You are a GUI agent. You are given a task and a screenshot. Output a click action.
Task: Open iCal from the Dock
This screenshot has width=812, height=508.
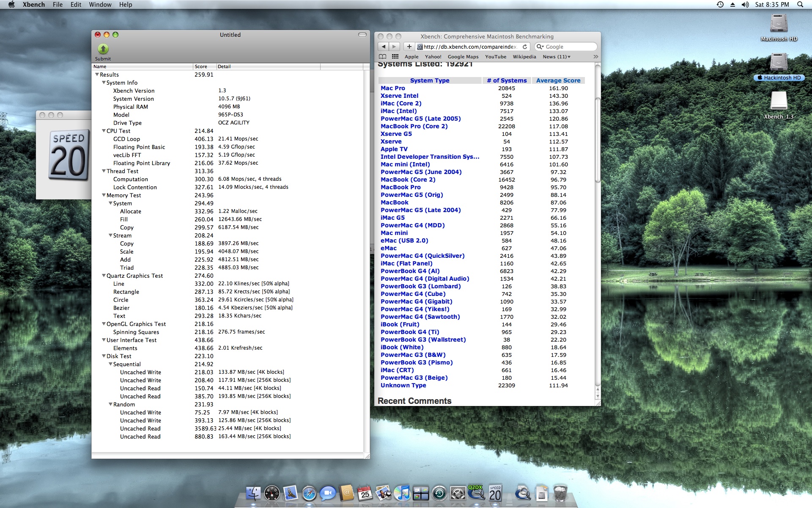[x=365, y=493]
